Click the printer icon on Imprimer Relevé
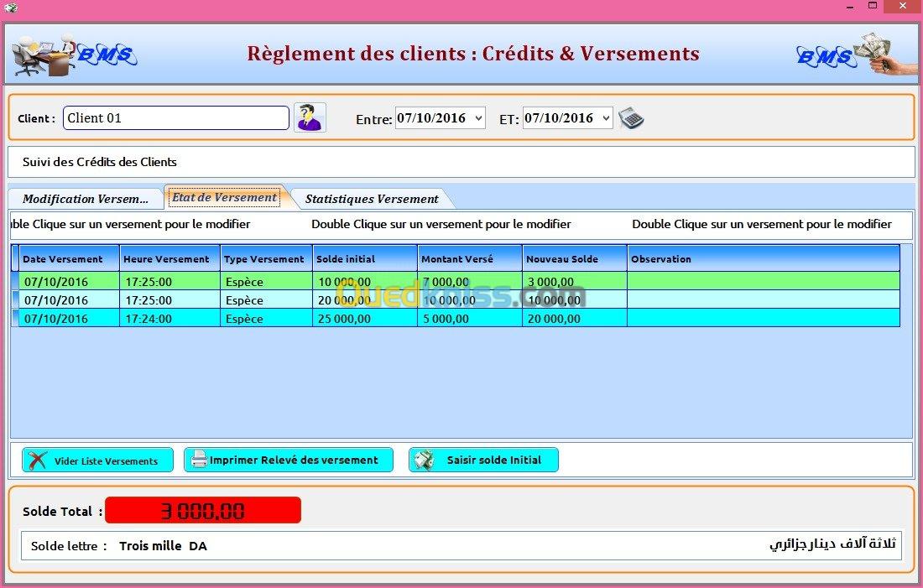 [198, 460]
